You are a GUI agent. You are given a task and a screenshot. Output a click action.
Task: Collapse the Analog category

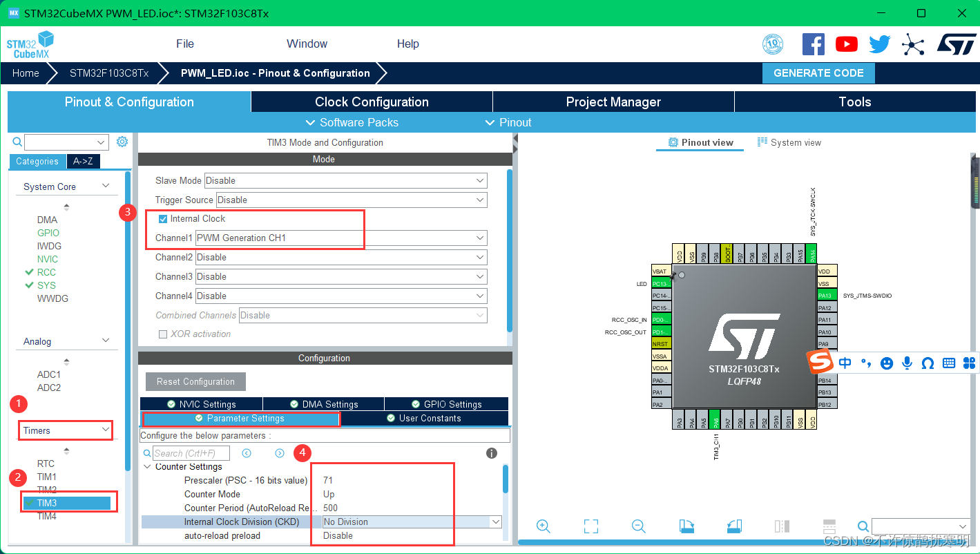106,341
